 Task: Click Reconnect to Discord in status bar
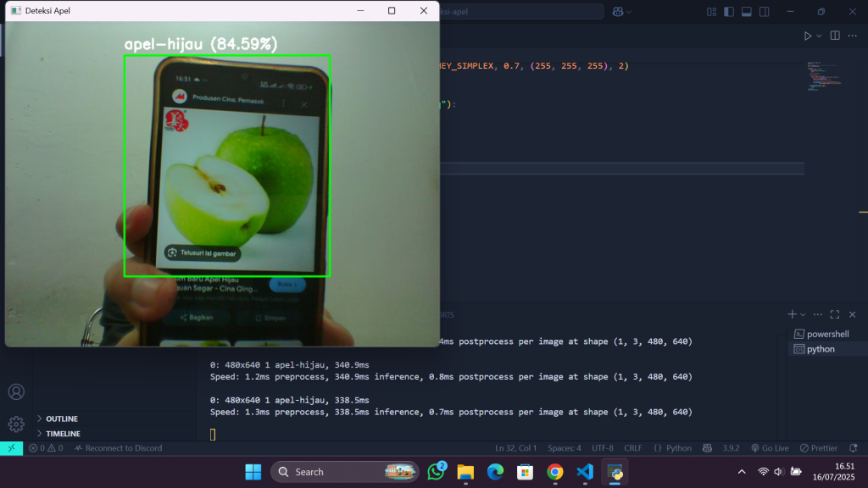119,448
